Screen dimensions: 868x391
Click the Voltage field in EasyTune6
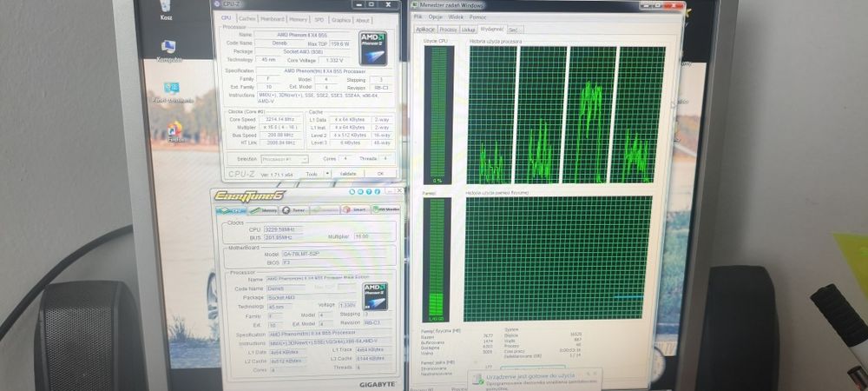pyautogui.click(x=347, y=305)
